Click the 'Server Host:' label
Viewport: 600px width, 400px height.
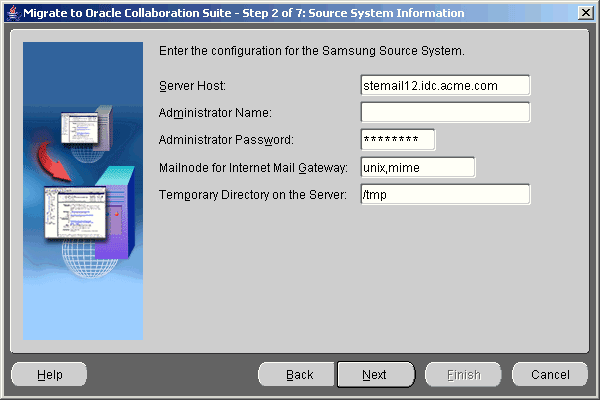[192, 86]
